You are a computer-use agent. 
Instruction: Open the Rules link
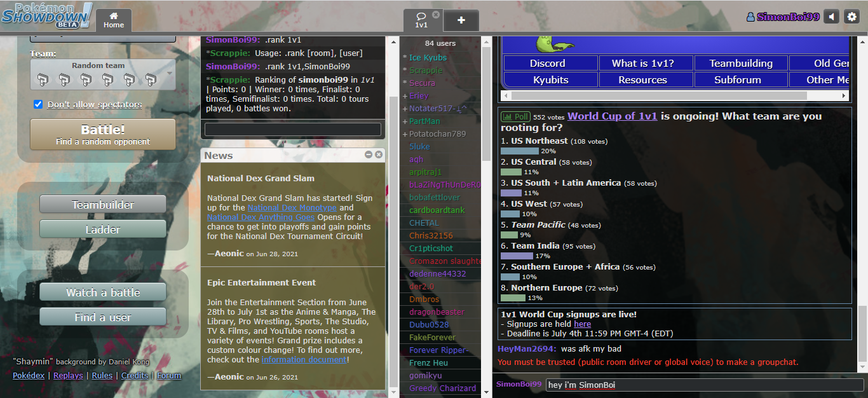[x=102, y=375]
